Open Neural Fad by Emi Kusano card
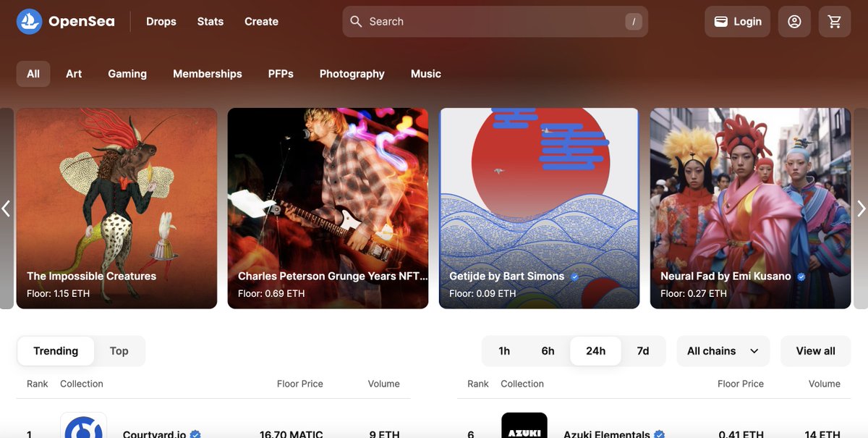868x438 pixels. [x=750, y=209]
